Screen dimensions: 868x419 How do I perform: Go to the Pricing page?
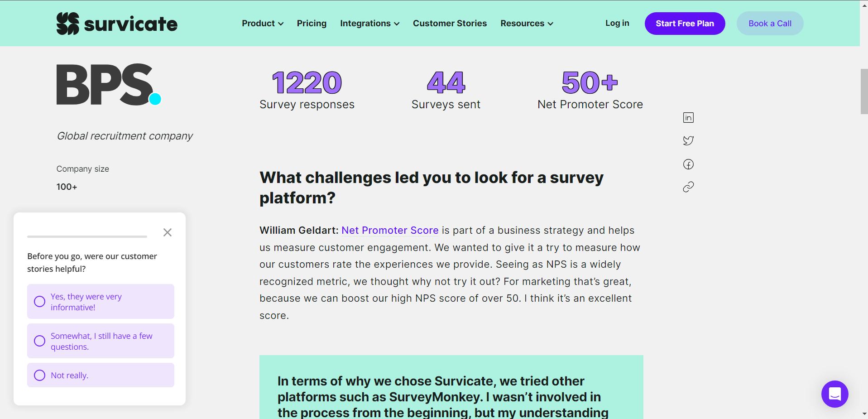pyautogui.click(x=312, y=24)
